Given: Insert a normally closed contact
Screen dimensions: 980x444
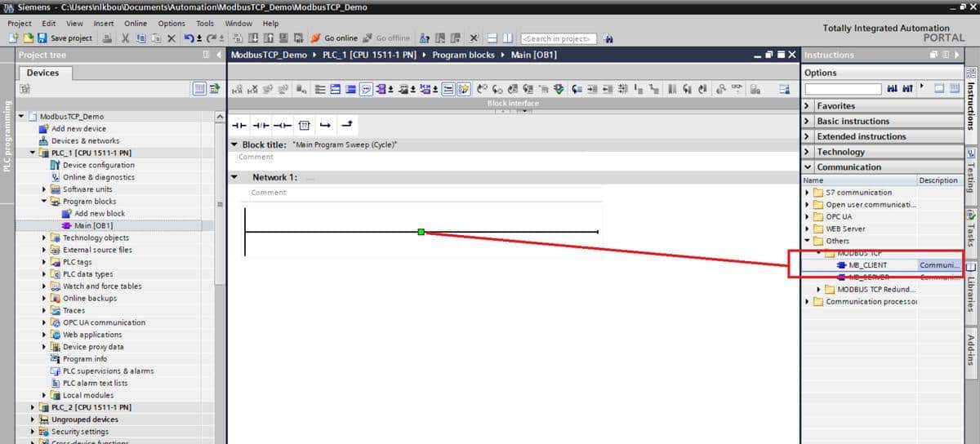Looking at the screenshot, I should [x=261, y=125].
